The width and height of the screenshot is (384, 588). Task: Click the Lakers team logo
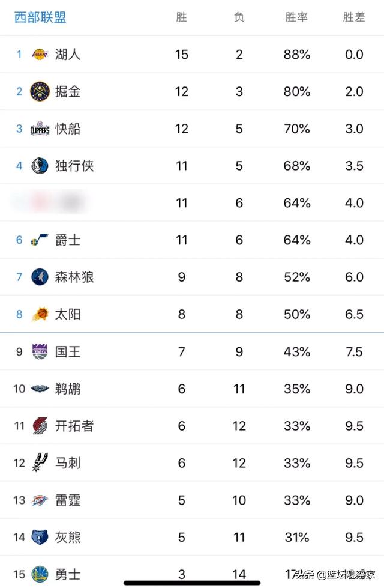click(x=40, y=55)
